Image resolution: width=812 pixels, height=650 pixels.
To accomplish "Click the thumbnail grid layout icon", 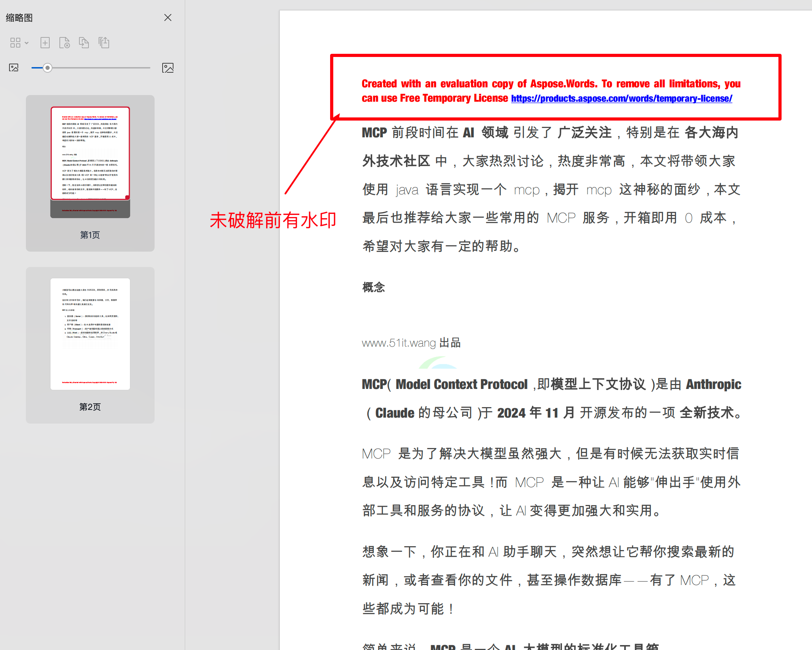I will (x=15, y=43).
